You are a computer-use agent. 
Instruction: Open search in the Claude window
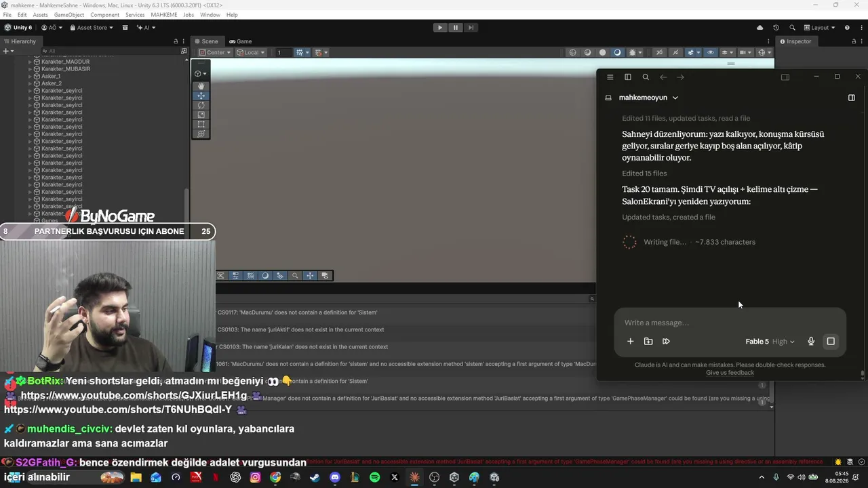(x=646, y=77)
